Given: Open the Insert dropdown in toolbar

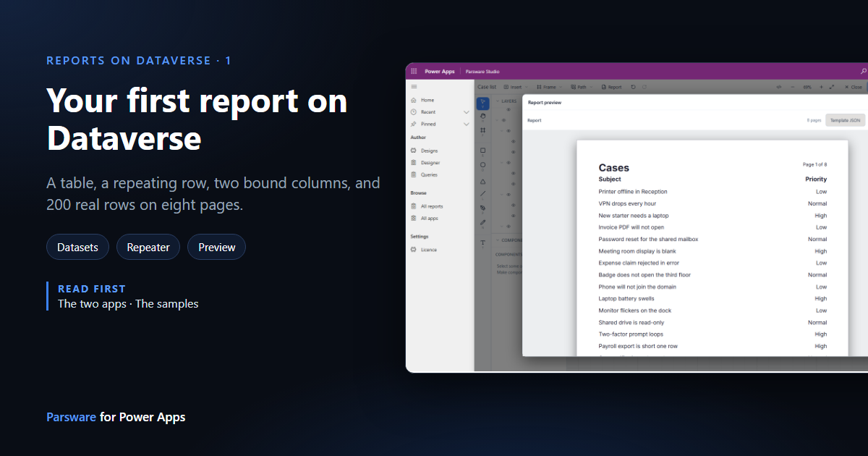Looking at the screenshot, I should click(x=516, y=87).
